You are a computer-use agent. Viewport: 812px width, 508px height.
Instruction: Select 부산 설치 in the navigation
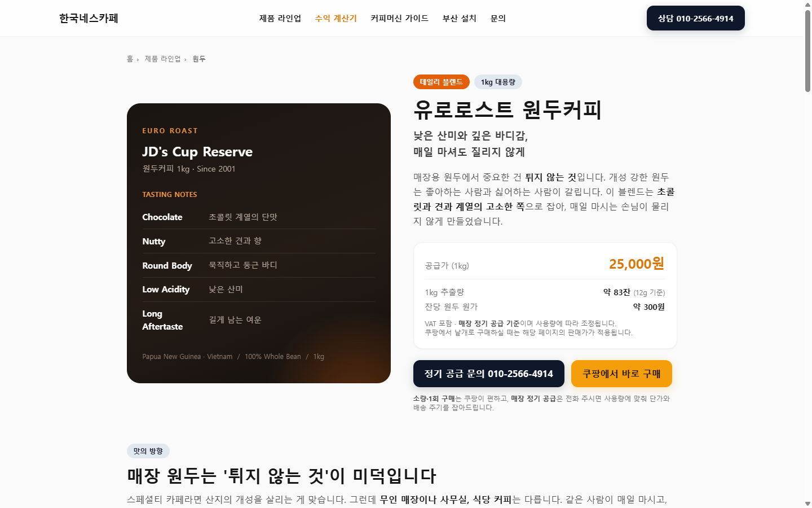(x=460, y=18)
